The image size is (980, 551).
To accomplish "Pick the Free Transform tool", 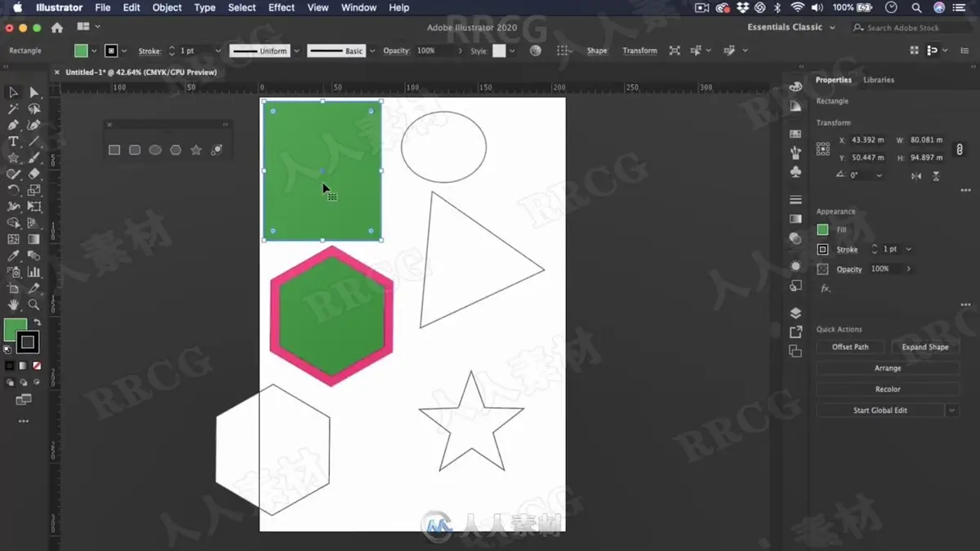I will [x=34, y=207].
